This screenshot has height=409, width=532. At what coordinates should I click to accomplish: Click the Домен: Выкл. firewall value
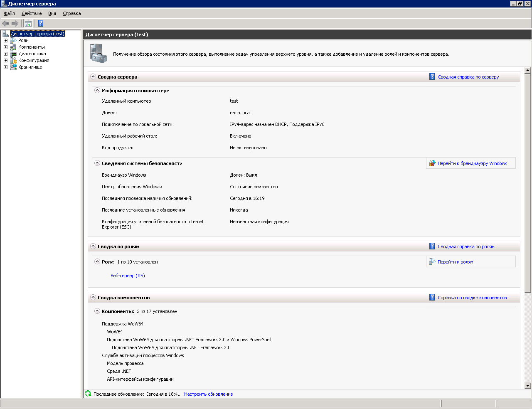point(244,175)
